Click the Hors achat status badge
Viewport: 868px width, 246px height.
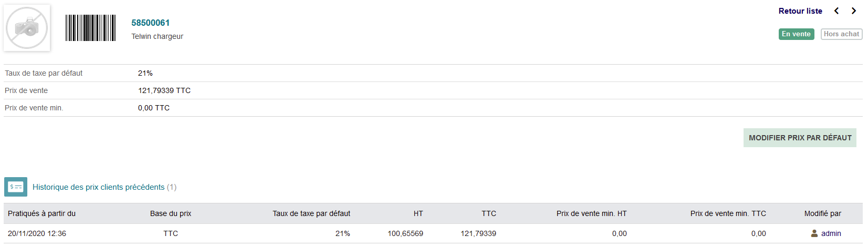click(841, 34)
